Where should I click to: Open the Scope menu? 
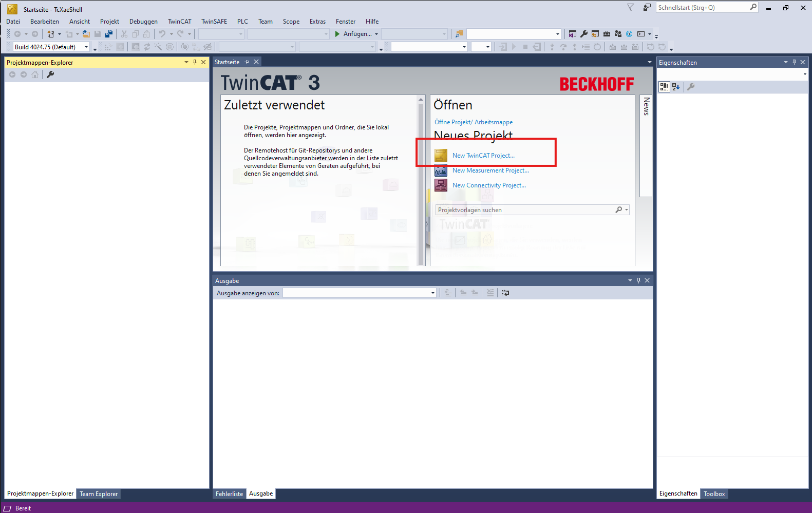coord(291,22)
